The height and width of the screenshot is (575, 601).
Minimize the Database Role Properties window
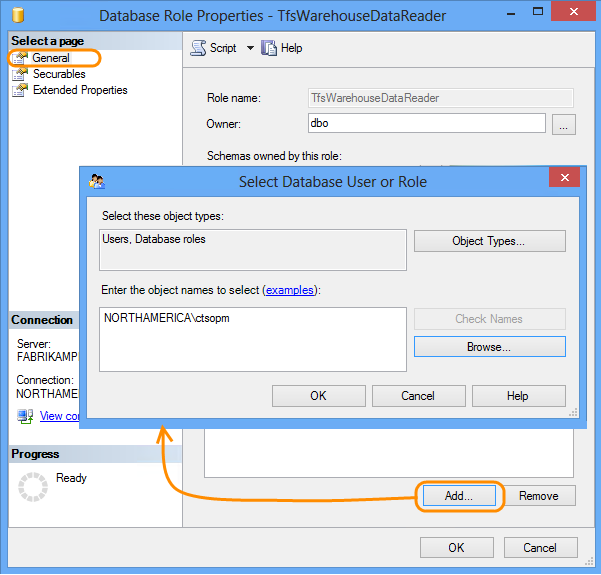[511, 12]
